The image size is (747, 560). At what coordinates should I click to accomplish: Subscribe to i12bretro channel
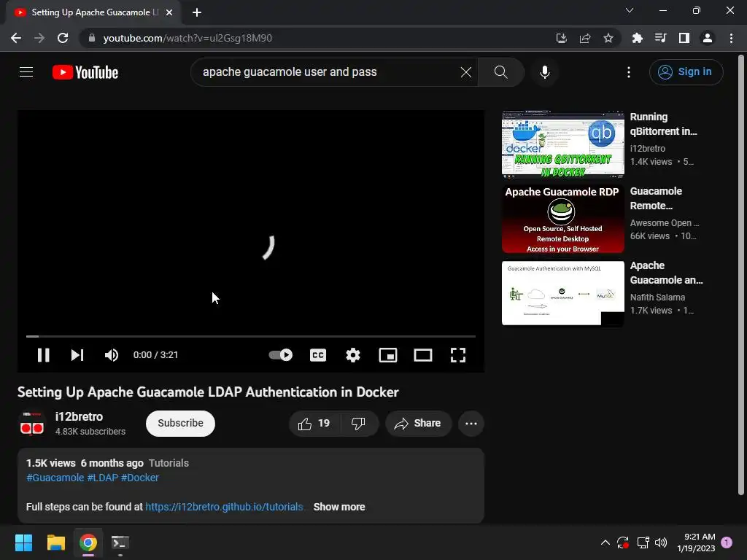[x=181, y=424]
